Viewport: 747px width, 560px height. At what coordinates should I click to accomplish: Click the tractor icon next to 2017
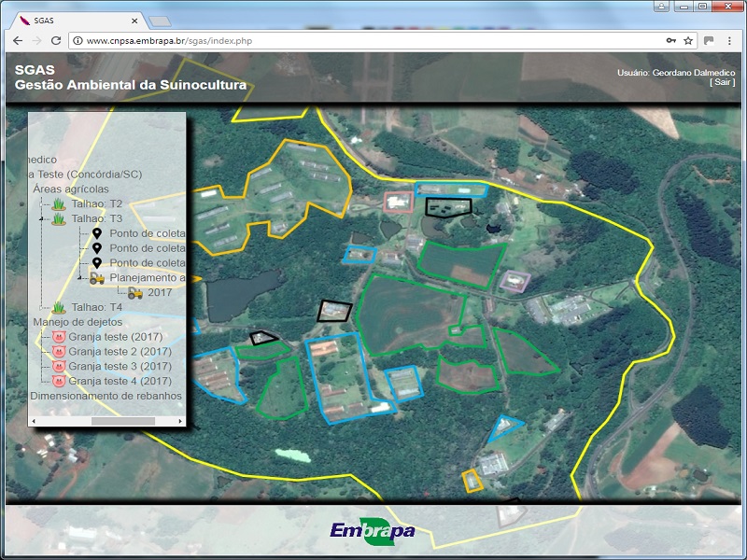point(135,292)
